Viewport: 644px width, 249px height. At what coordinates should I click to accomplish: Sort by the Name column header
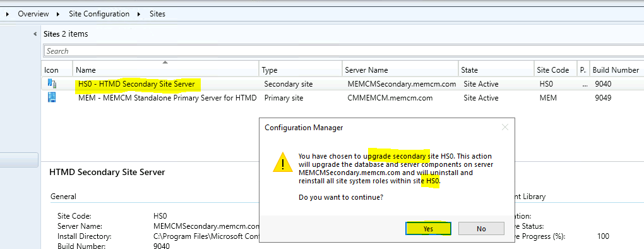pyautogui.click(x=166, y=70)
